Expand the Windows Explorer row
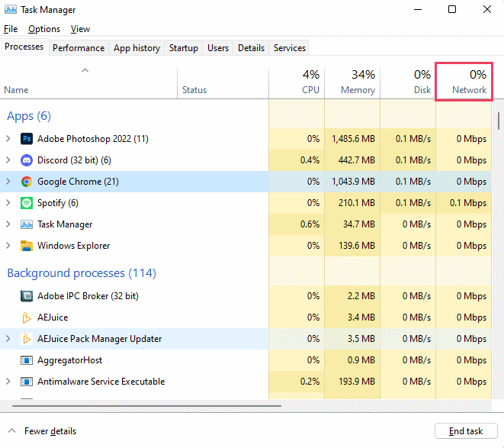 [x=8, y=246]
